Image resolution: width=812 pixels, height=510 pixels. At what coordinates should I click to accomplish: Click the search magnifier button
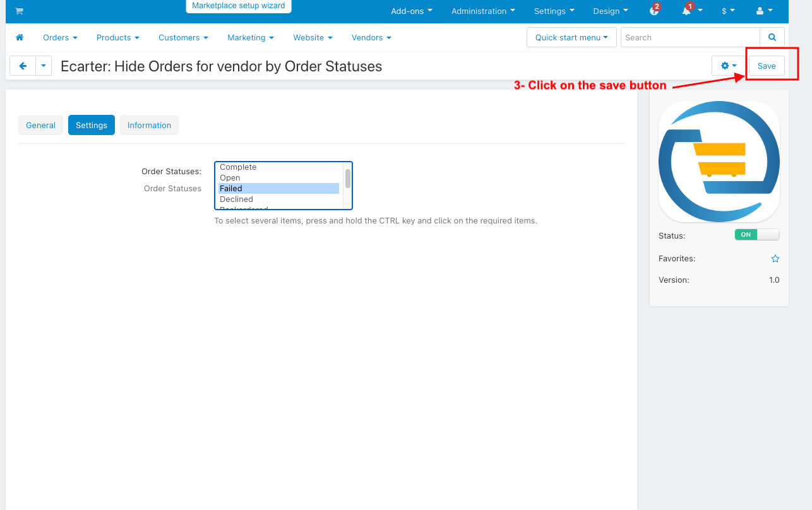[772, 37]
